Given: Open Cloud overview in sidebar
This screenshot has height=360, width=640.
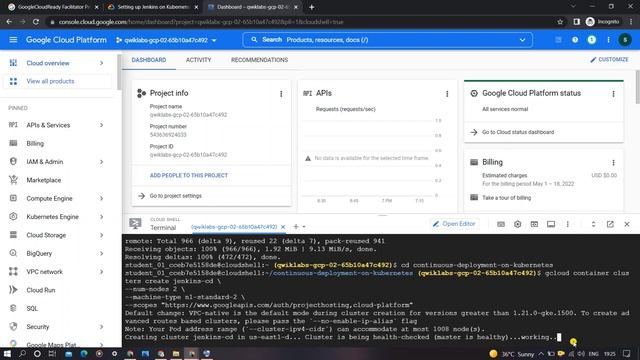Looking at the screenshot, I should click(x=48, y=63).
